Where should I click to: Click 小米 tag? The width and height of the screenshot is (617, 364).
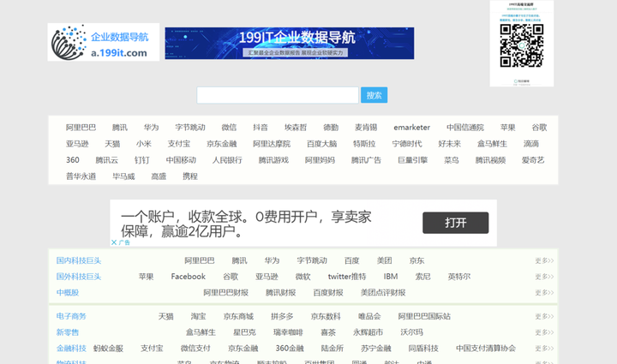(144, 144)
